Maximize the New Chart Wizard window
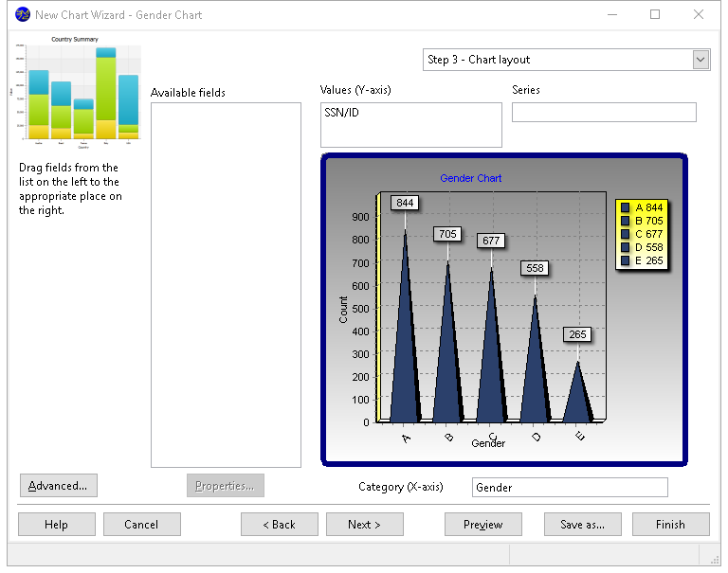 click(655, 14)
